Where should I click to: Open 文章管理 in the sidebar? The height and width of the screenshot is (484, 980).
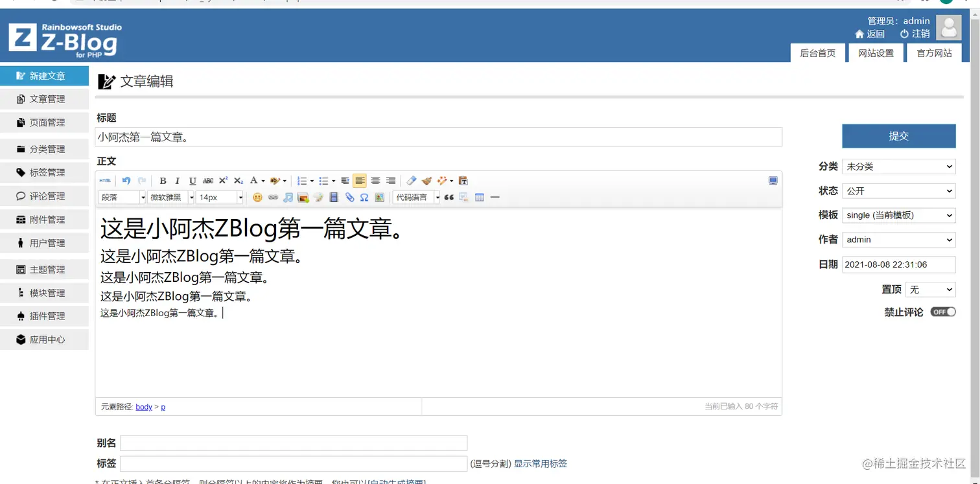44,99
